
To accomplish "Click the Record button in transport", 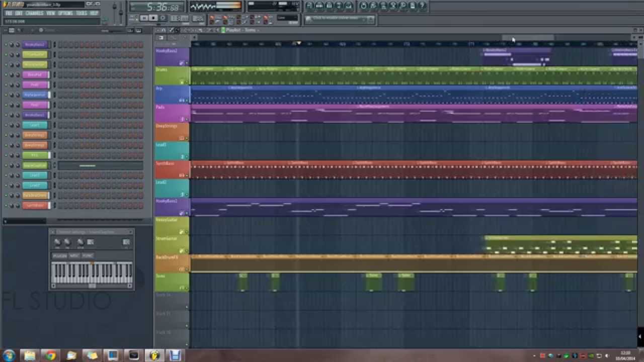I will (x=163, y=18).
